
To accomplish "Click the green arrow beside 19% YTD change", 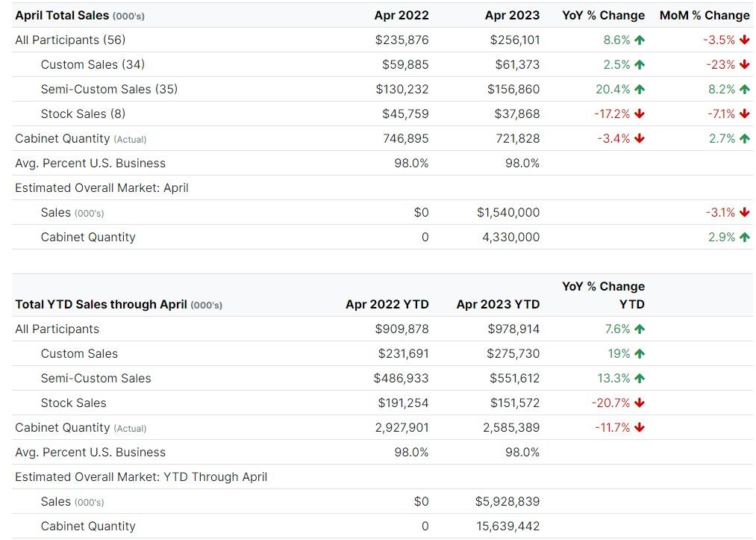I will click(640, 354).
